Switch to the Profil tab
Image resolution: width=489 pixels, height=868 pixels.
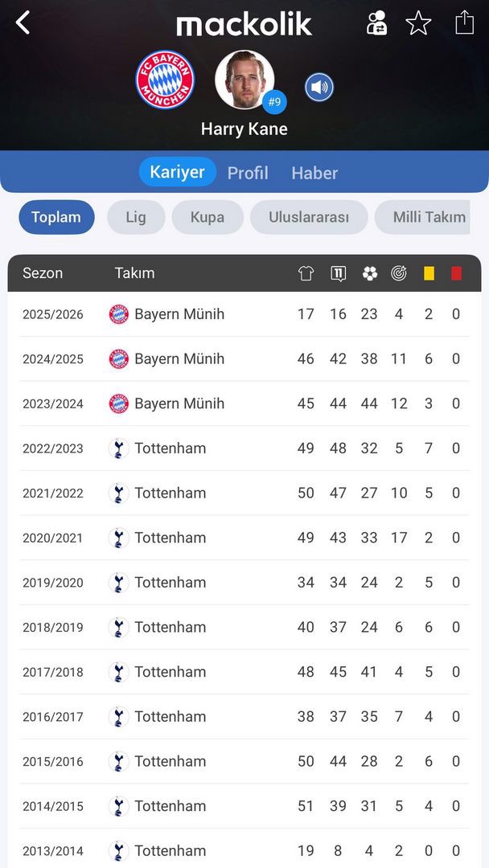[x=248, y=173]
